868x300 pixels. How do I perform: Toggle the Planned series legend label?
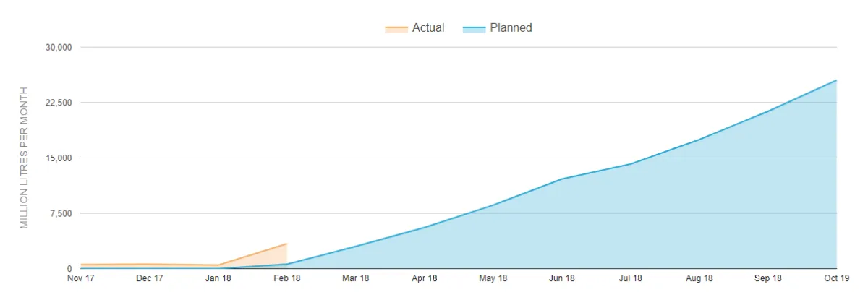(x=511, y=28)
